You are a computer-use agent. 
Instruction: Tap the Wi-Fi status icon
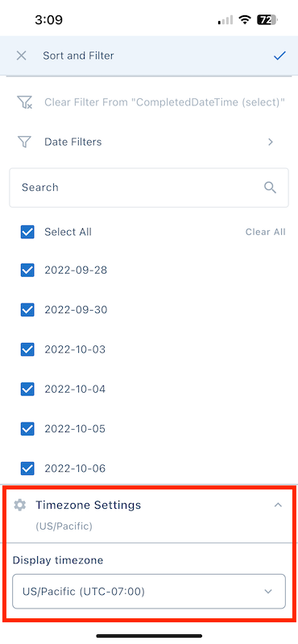[x=246, y=19]
